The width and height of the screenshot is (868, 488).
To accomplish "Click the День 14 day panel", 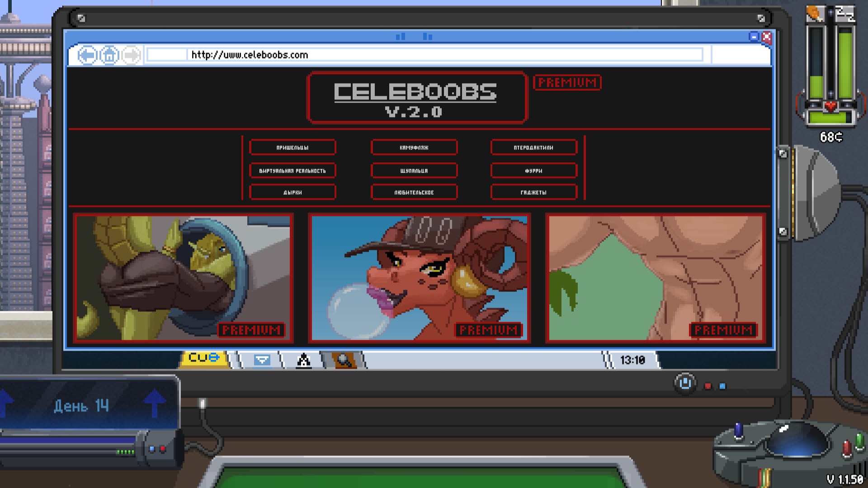I will (x=81, y=405).
